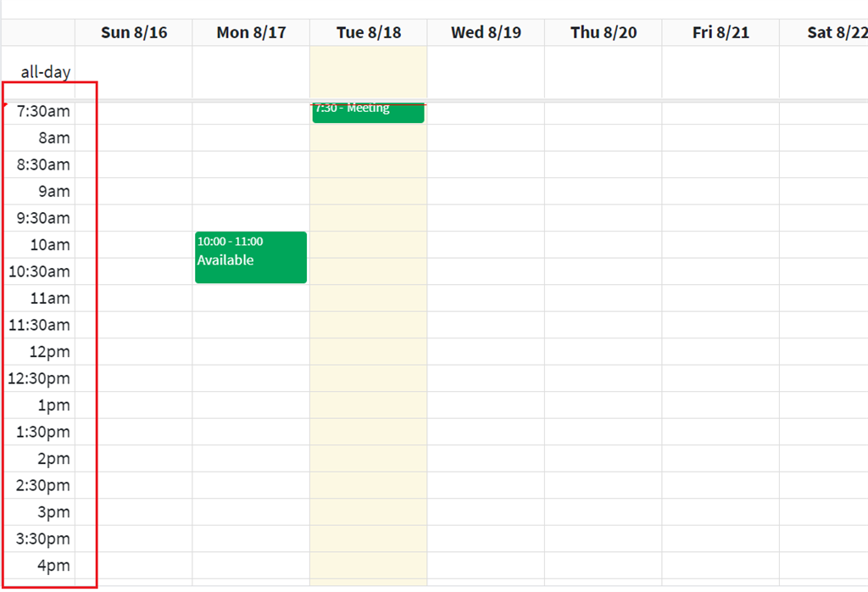Click the Mon 8/17 column header
Image resolution: width=868 pixels, height=592 pixels.
[x=250, y=32]
